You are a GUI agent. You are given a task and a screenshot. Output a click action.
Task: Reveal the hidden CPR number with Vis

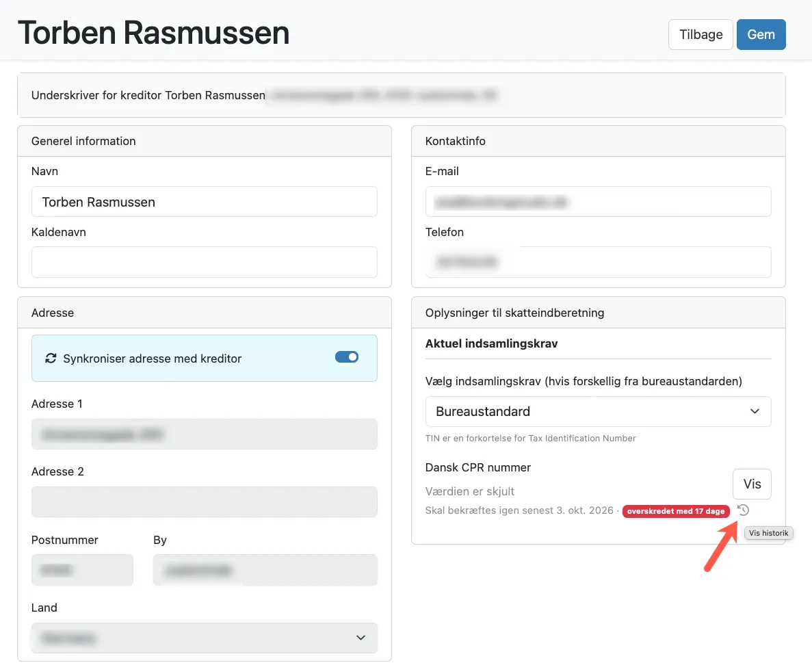coord(752,484)
